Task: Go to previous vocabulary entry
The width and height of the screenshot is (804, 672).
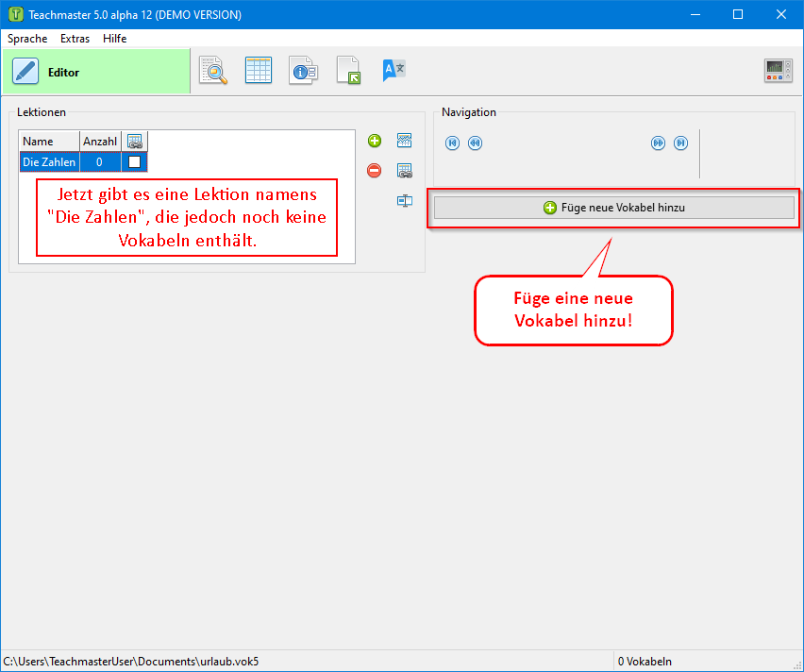Action: (475, 143)
